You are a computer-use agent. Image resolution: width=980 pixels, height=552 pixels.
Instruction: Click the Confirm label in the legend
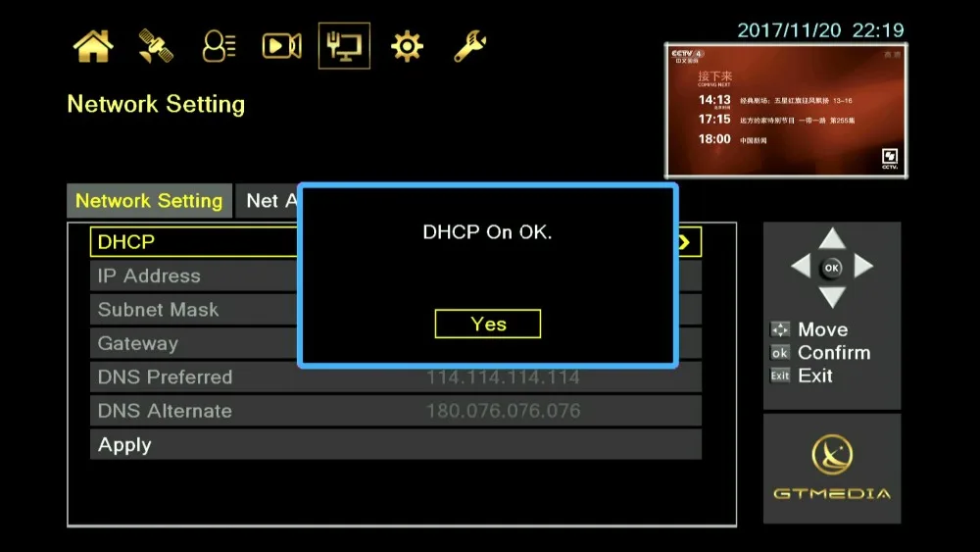(834, 353)
